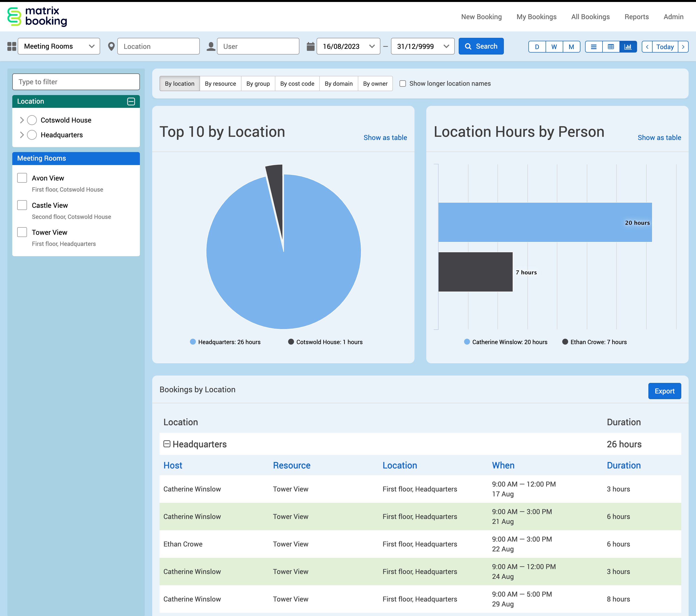Screen dimensions: 696x616
Task: Click the resource type grid icon
Action: tap(12, 47)
